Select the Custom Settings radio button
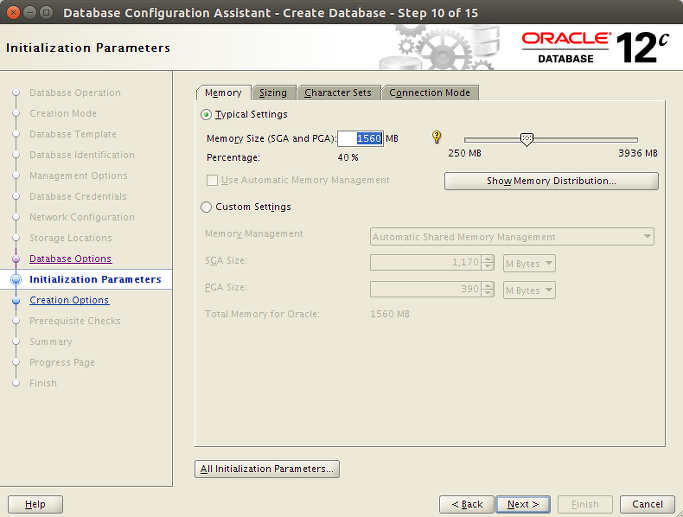 (206, 207)
